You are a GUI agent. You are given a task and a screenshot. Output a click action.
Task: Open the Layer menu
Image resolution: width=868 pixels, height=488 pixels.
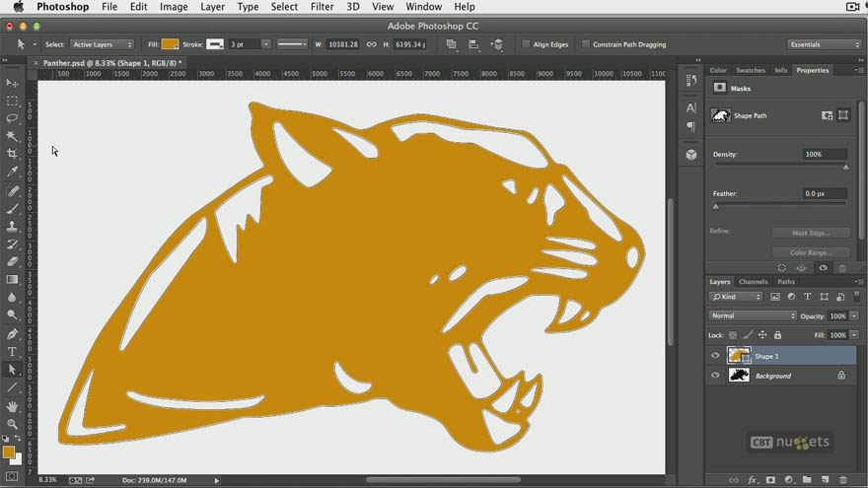point(213,7)
